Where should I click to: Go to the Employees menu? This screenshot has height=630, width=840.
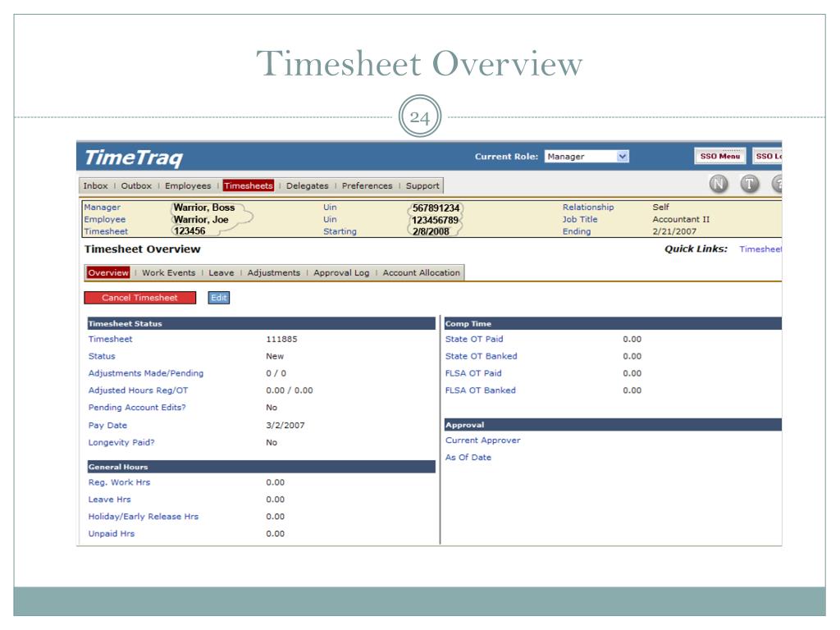[188, 186]
